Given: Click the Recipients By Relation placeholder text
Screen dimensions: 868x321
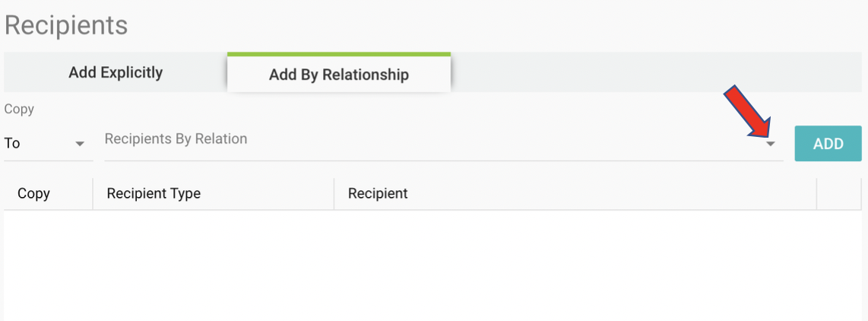Looking at the screenshot, I should pyautogui.click(x=176, y=139).
